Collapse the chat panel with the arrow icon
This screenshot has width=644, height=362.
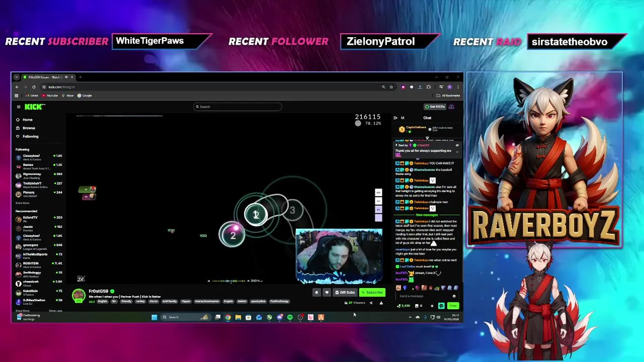point(395,118)
